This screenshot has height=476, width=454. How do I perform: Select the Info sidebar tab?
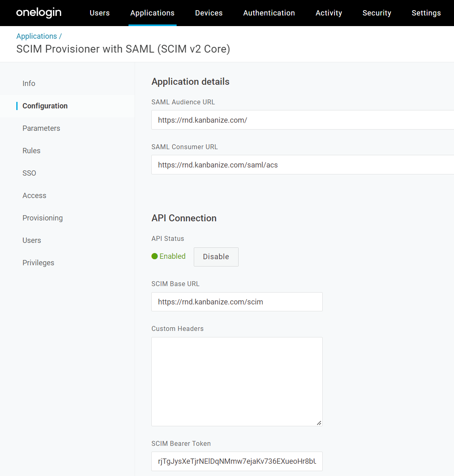click(29, 84)
